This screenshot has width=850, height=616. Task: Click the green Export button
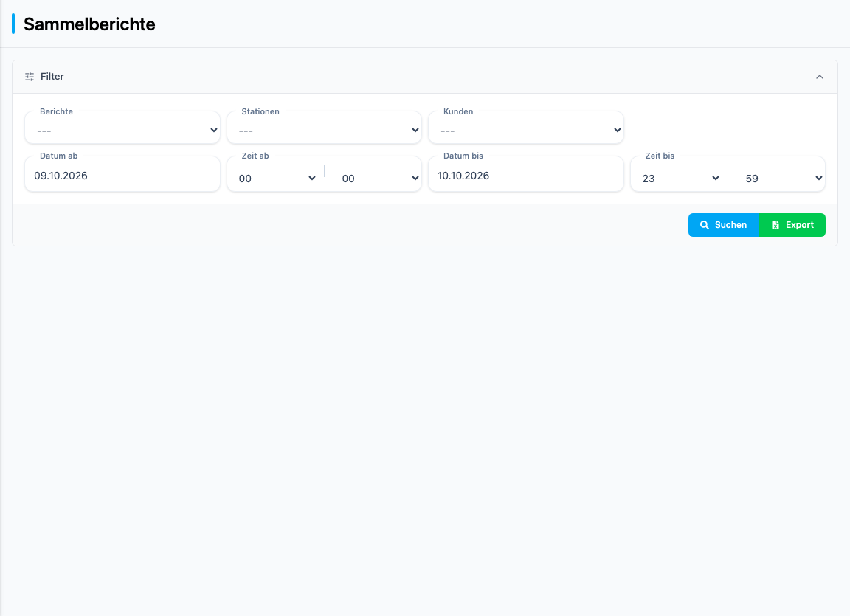(792, 225)
